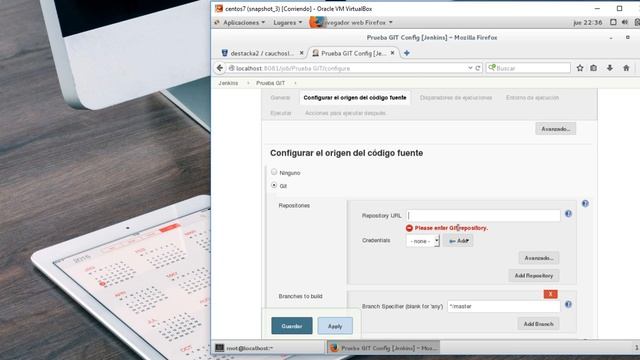The image size is (640, 360).
Task: Select the Configurar el origen del código fuente tab
Action: pos(355,98)
